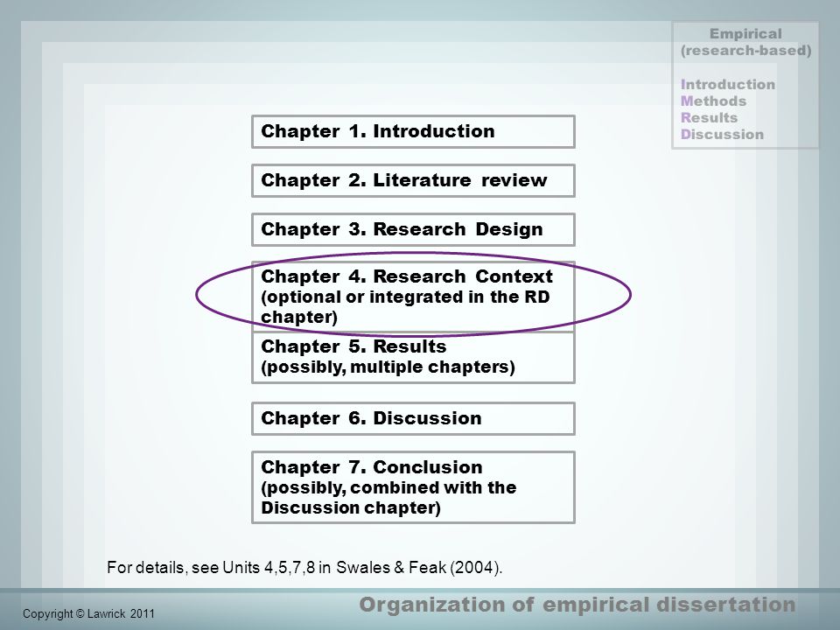Click the note "optional or integrated in the RD chapter"
This screenshot has width=840, height=630.
[404, 306]
